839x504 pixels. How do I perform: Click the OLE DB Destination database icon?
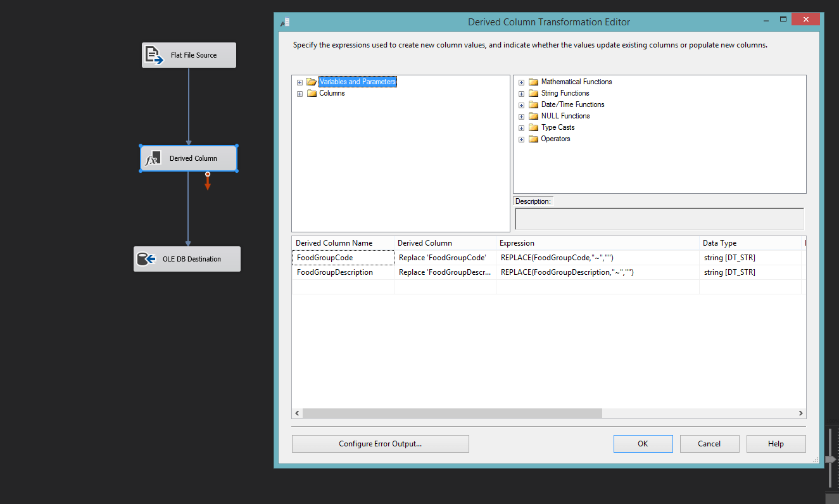pos(147,259)
